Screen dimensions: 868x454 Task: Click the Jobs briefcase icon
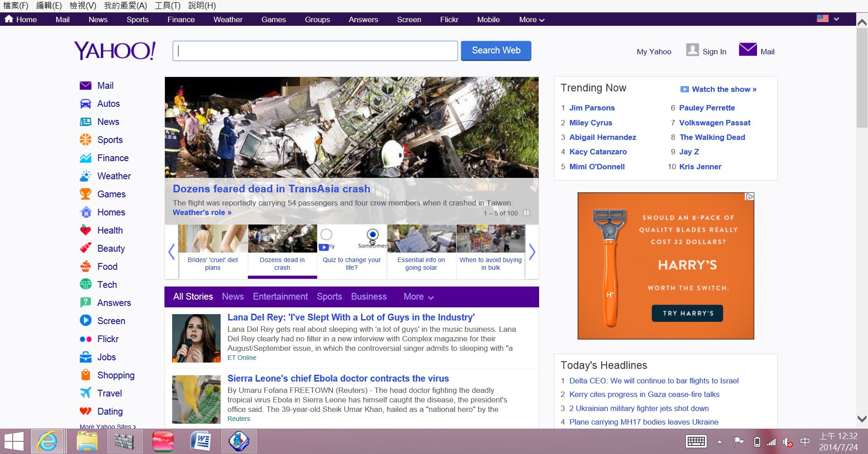pyautogui.click(x=86, y=357)
